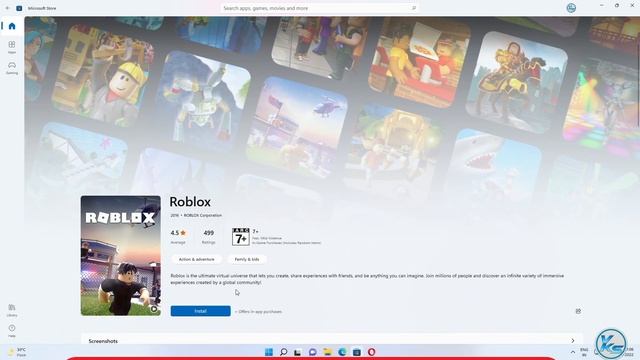Click the 7+ age rating badge

[240, 237]
